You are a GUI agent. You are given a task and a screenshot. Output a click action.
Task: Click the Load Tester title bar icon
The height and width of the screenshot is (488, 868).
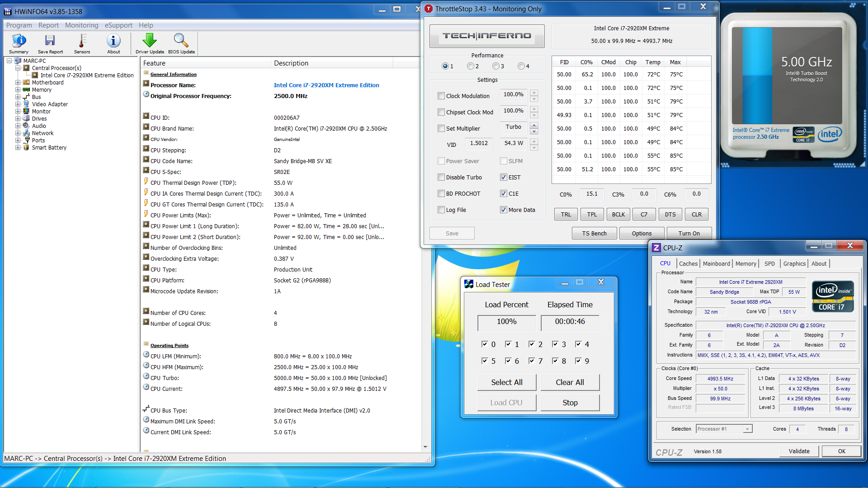click(469, 284)
